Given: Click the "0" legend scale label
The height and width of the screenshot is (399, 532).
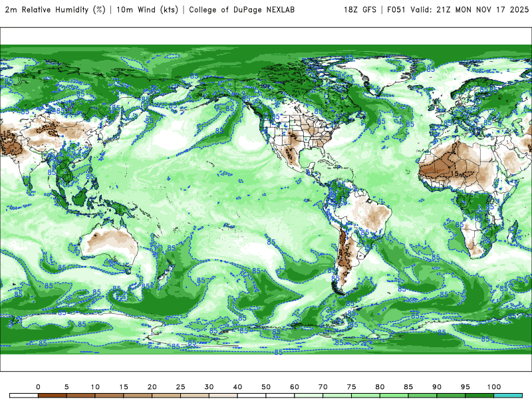Looking at the screenshot, I should click(38, 387).
